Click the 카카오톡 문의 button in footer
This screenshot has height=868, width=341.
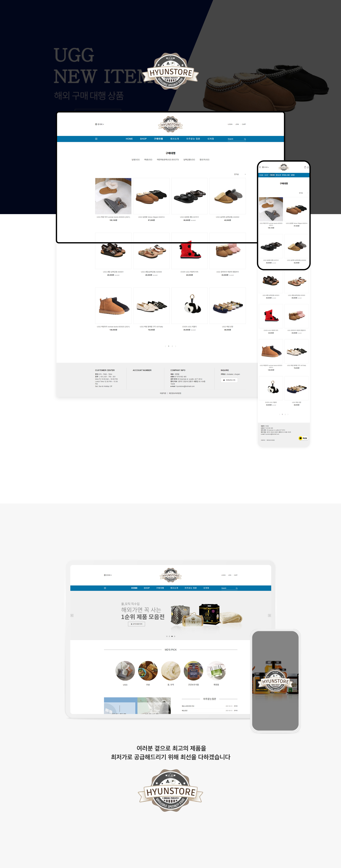(229, 380)
